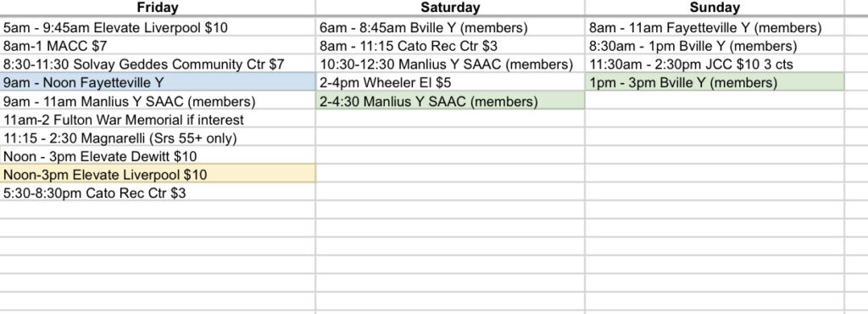Image resolution: width=868 pixels, height=314 pixels.
Task: Select the 6am - 8:45am Bville Y cell
Action: (x=450, y=27)
